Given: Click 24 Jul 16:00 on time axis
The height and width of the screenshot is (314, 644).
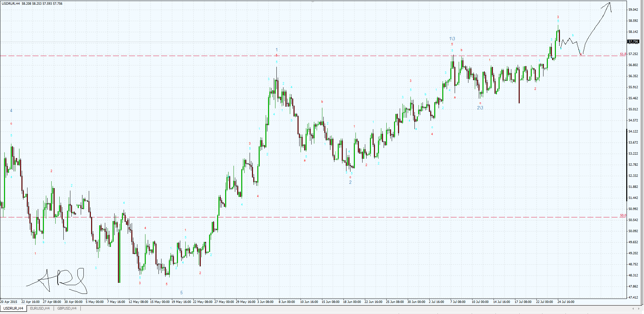Looking at the screenshot, I should (x=566, y=302).
